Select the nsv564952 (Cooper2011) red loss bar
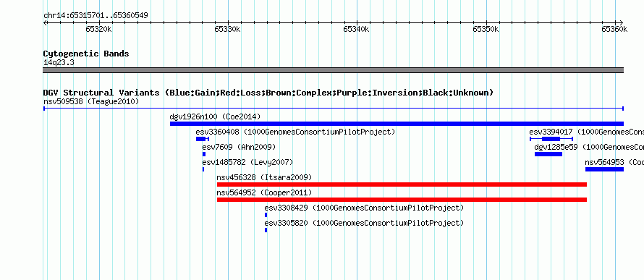 point(402,200)
